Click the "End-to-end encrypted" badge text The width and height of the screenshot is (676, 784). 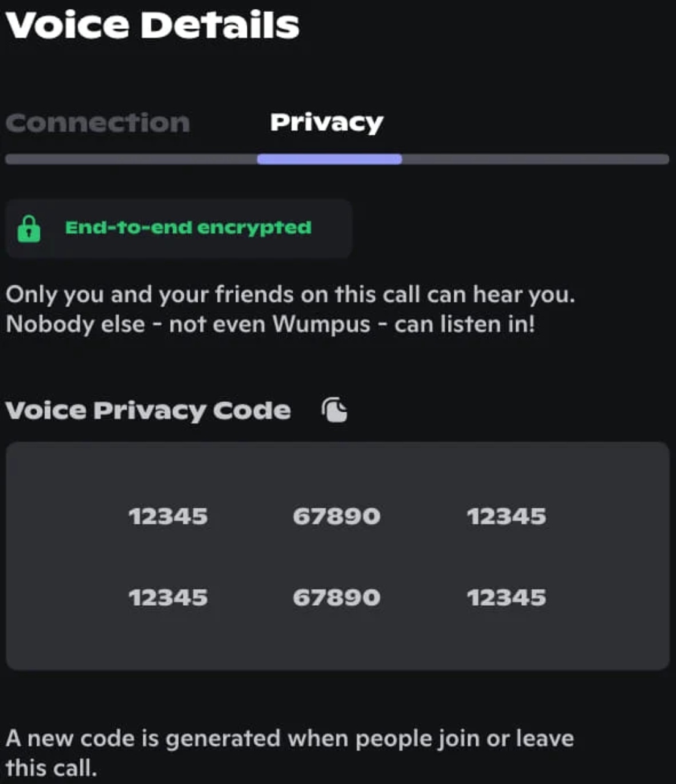point(188,228)
